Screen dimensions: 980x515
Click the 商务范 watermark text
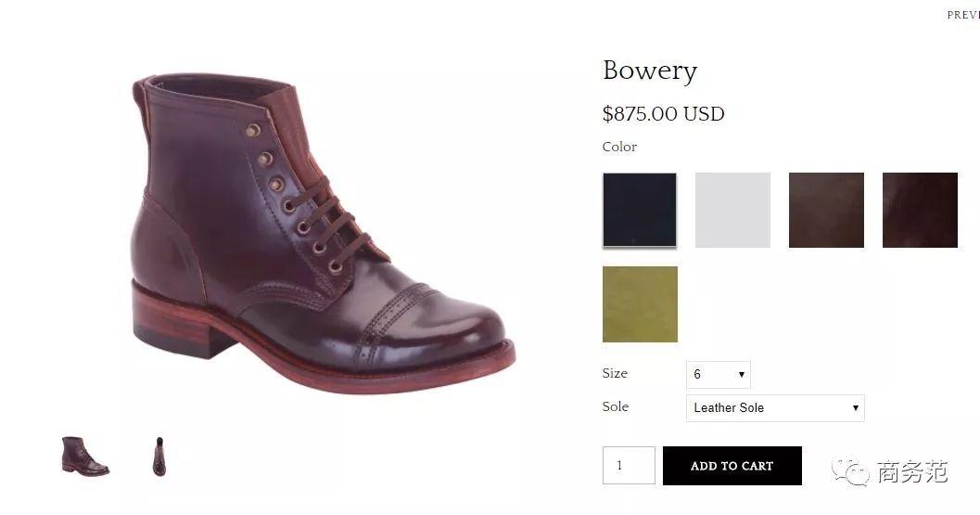pyautogui.click(x=912, y=472)
